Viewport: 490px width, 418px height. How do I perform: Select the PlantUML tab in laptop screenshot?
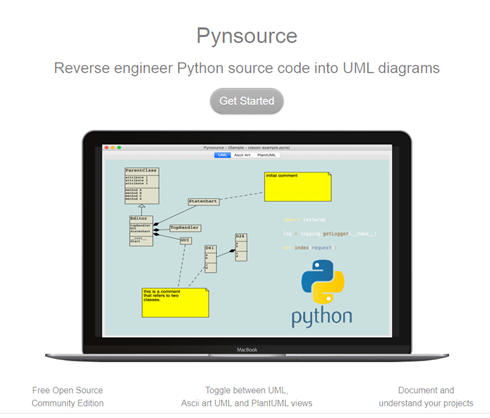(x=266, y=155)
